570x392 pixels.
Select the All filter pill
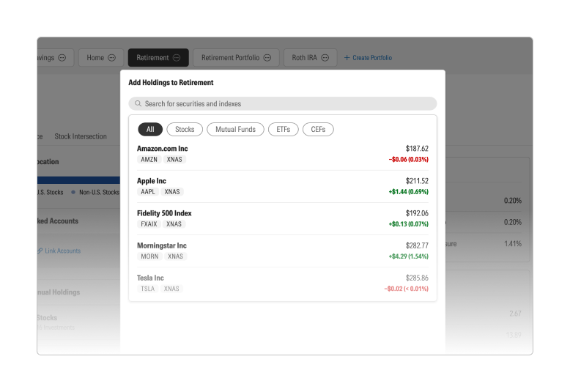(x=150, y=130)
